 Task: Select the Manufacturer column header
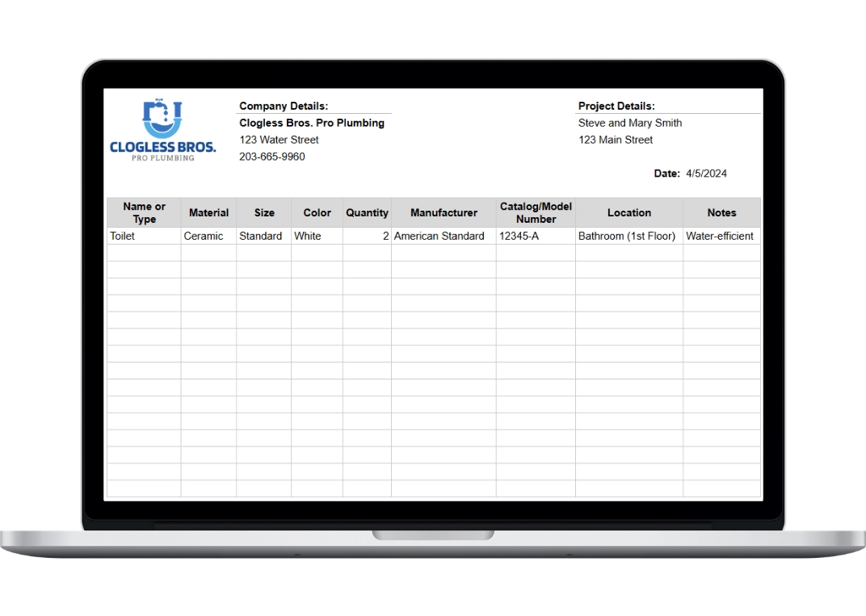point(444,213)
